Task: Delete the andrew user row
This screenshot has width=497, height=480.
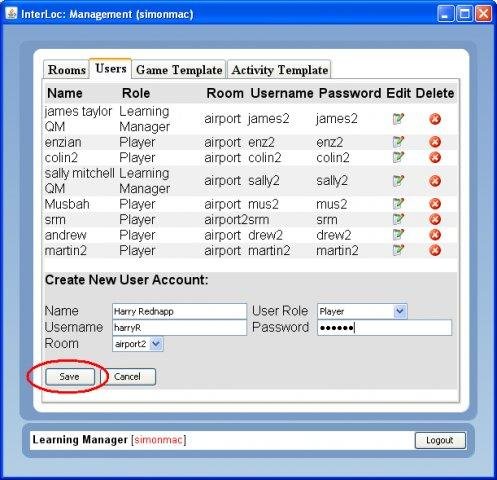Action: pyautogui.click(x=435, y=235)
